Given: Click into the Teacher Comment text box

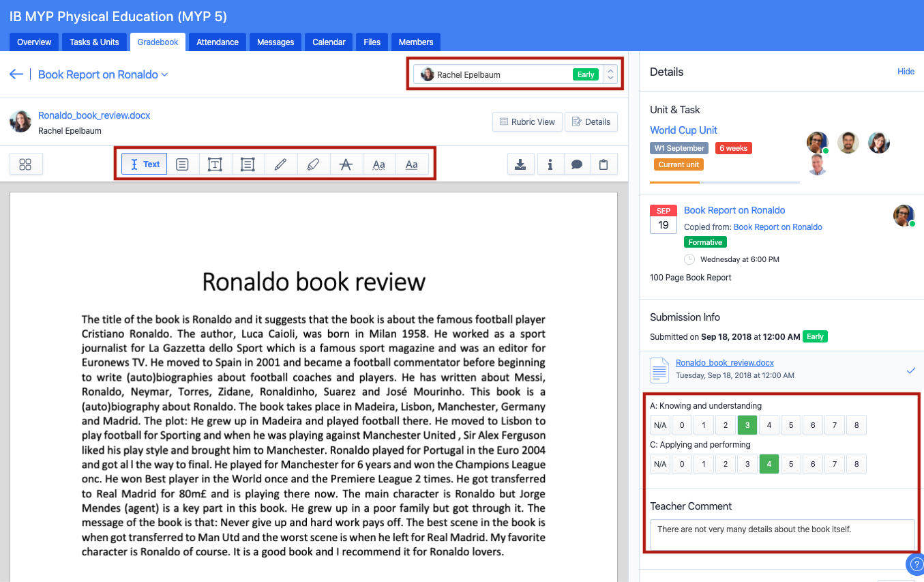Looking at the screenshot, I should 781,534.
